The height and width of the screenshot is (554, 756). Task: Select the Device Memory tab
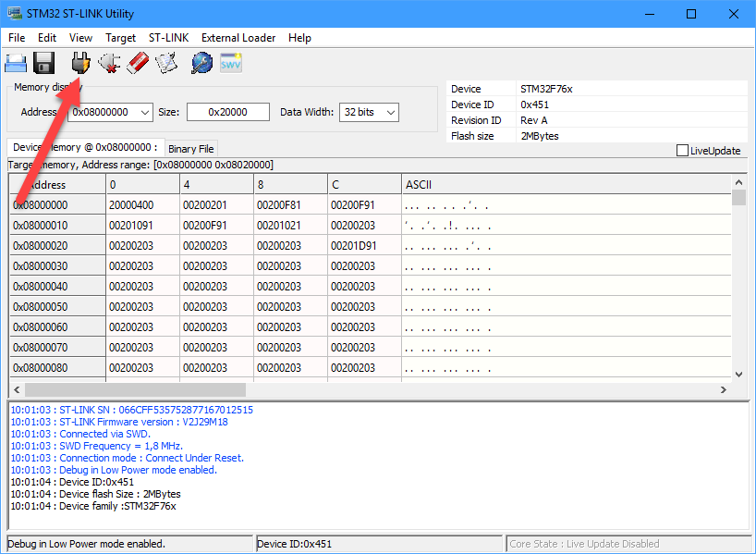(85, 147)
